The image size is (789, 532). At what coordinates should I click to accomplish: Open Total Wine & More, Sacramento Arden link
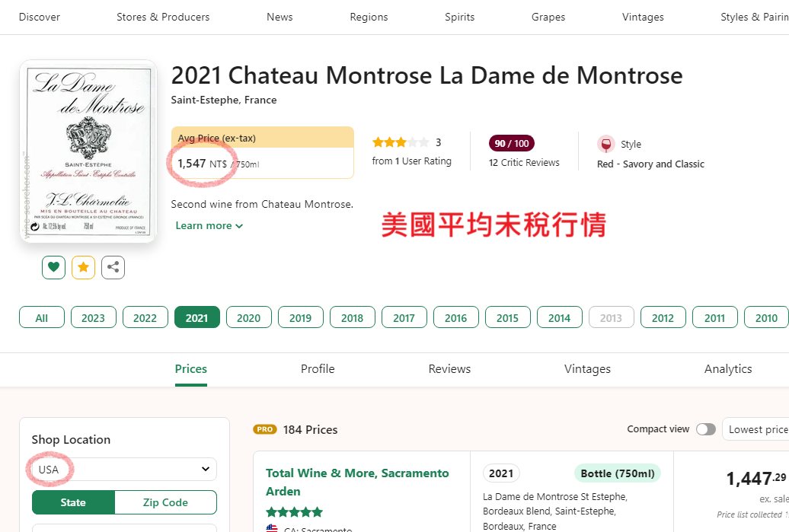357,483
